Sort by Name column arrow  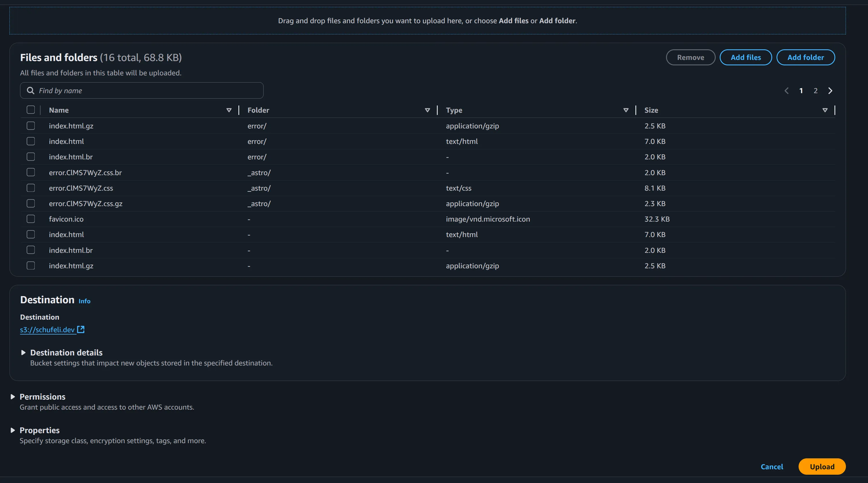(229, 110)
